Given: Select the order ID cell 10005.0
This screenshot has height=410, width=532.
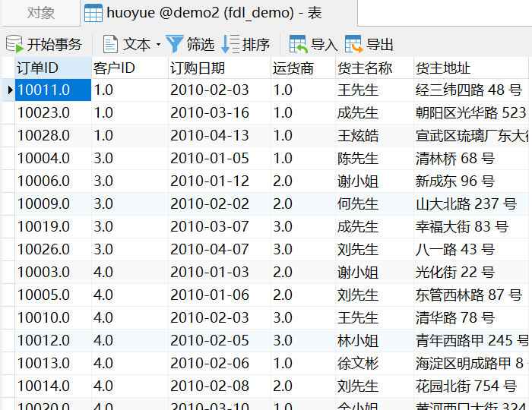Looking at the screenshot, I should coord(53,295).
